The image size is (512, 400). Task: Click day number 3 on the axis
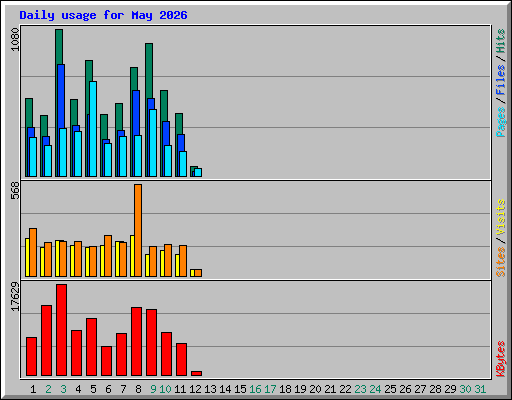click(63, 389)
